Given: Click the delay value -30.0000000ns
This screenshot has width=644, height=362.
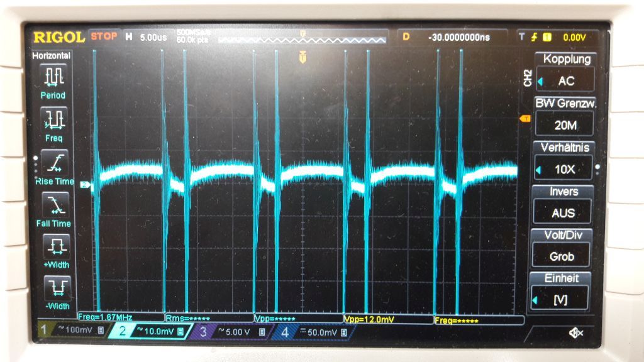Looking at the screenshot, I should (458, 37).
